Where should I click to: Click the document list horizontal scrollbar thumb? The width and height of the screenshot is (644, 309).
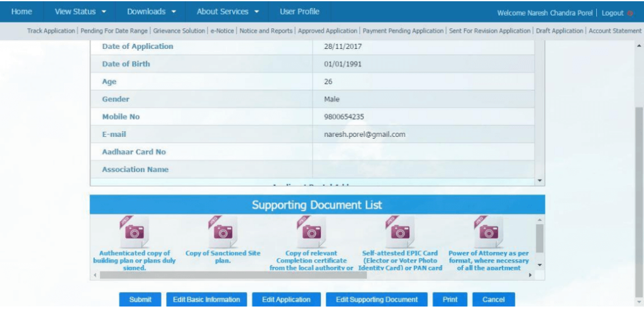click(233, 275)
